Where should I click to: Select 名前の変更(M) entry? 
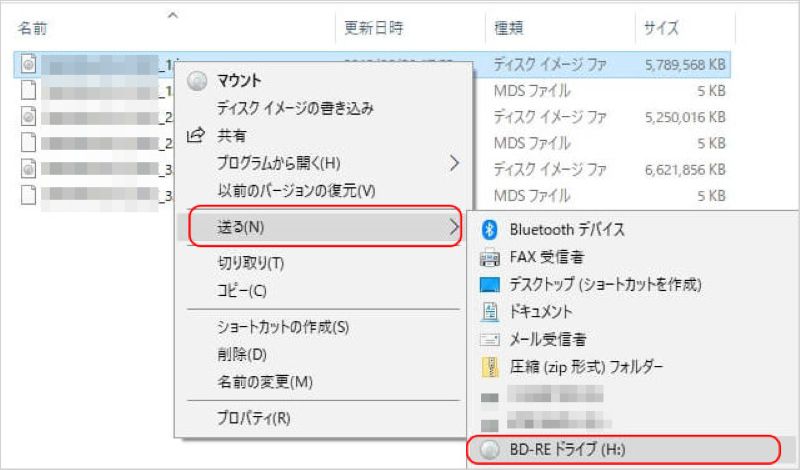point(265,382)
